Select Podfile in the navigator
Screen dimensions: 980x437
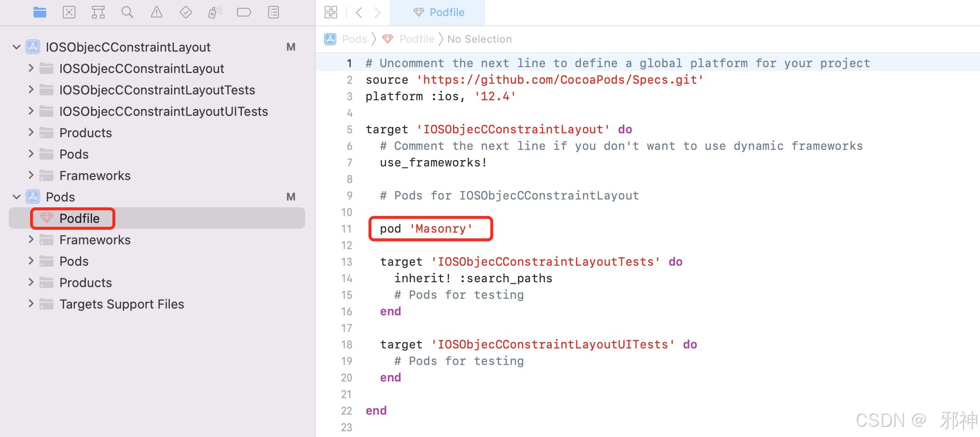point(157,218)
